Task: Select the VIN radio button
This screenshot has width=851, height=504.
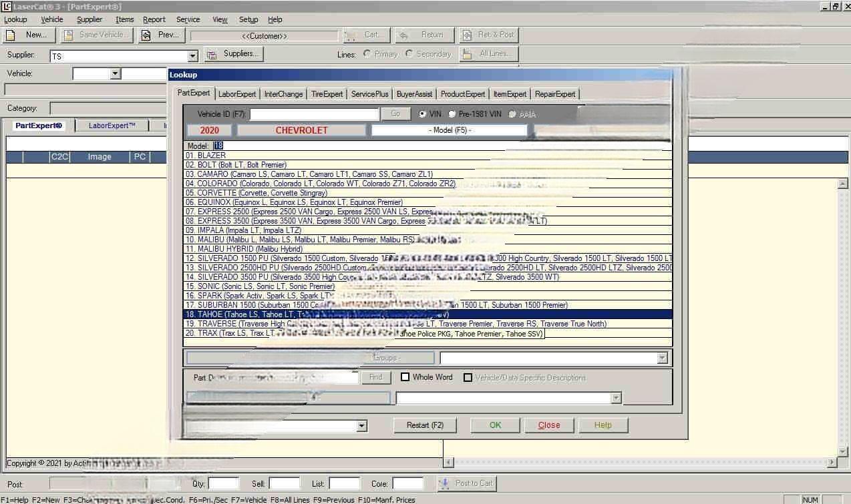Action: tap(423, 114)
